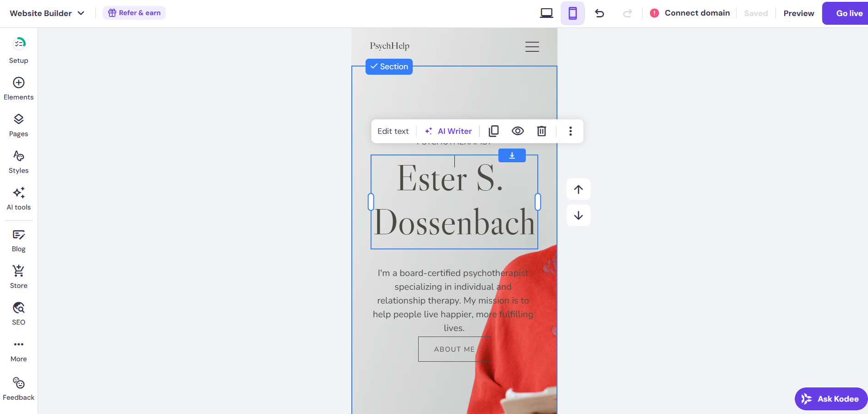
Task: Select the board-certified psychotherapist paragraph
Action: click(x=453, y=300)
